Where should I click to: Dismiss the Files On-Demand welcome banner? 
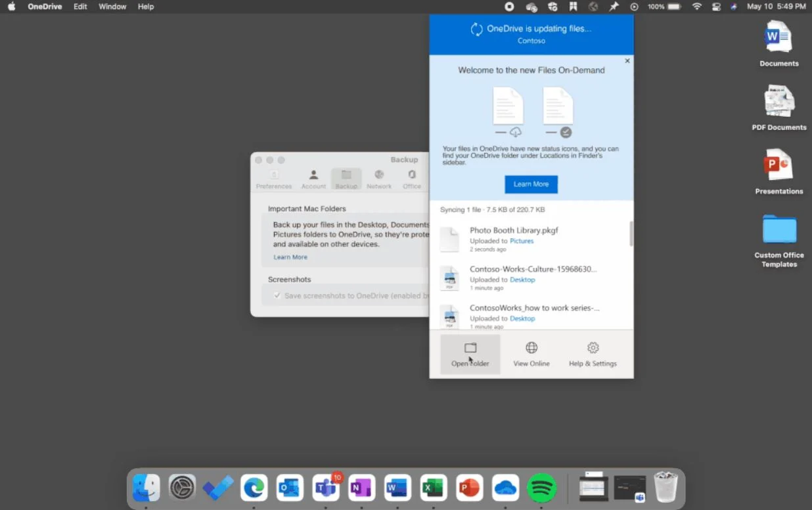[627, 61]
